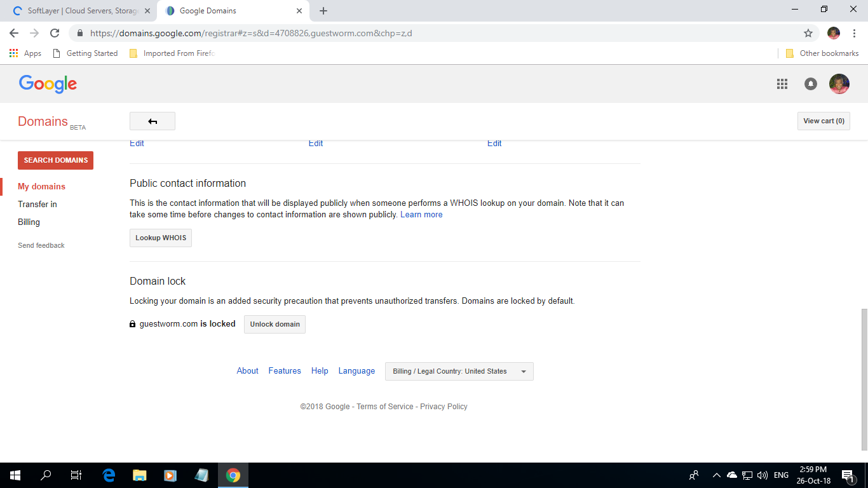Open Imported From Firefox bookmarks folder

point(172,53)
